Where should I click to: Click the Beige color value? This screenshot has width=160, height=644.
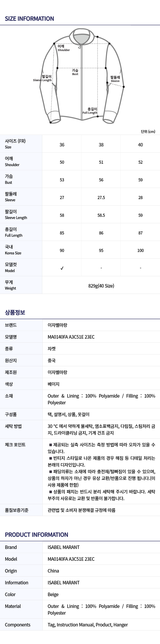(x=53, y=594)
